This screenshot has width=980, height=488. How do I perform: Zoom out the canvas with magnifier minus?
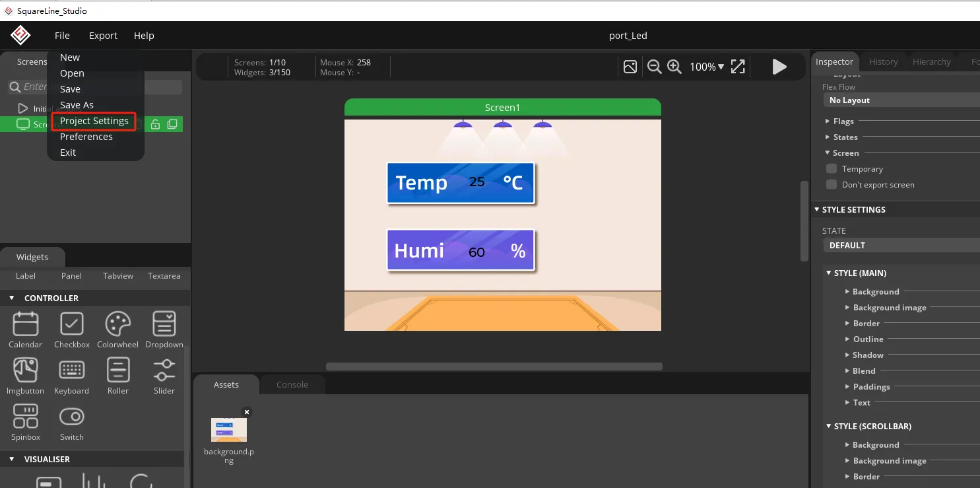[x=654, y=67]
